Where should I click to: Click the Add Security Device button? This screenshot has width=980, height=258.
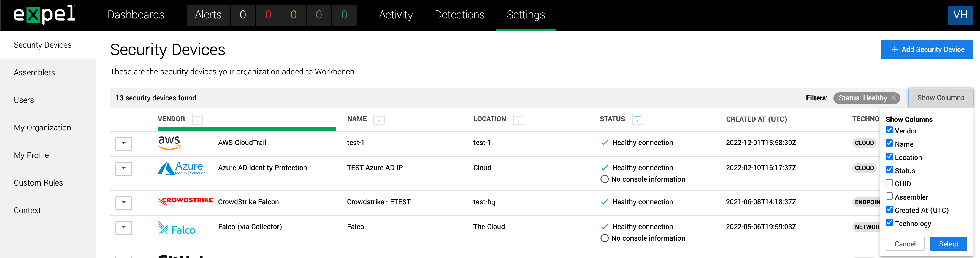[x=927, y=49]
